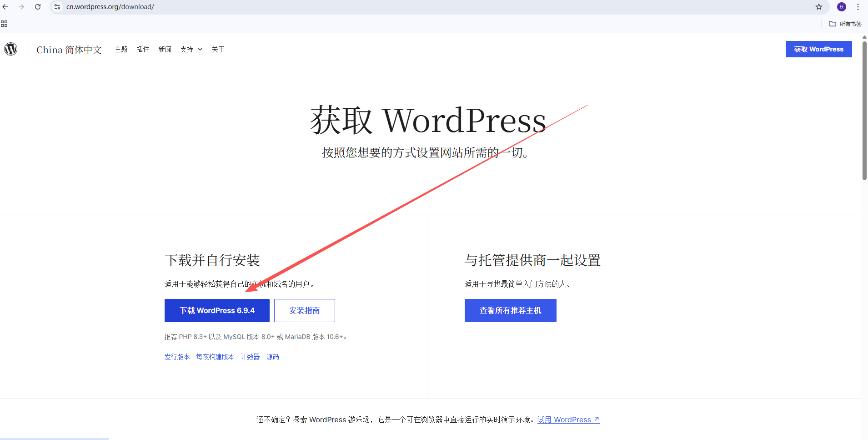
Task: Click 查看所有推荐主机 button
Action: point(510,310)
